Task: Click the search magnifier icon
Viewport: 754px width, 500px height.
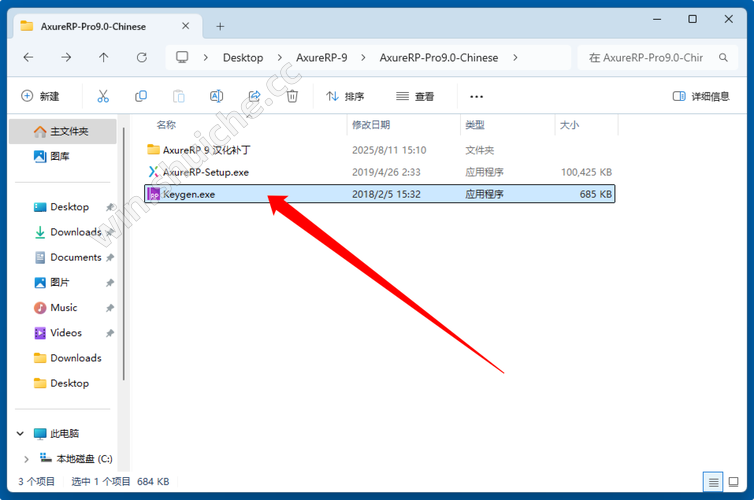Action: (x=723, y=58)
